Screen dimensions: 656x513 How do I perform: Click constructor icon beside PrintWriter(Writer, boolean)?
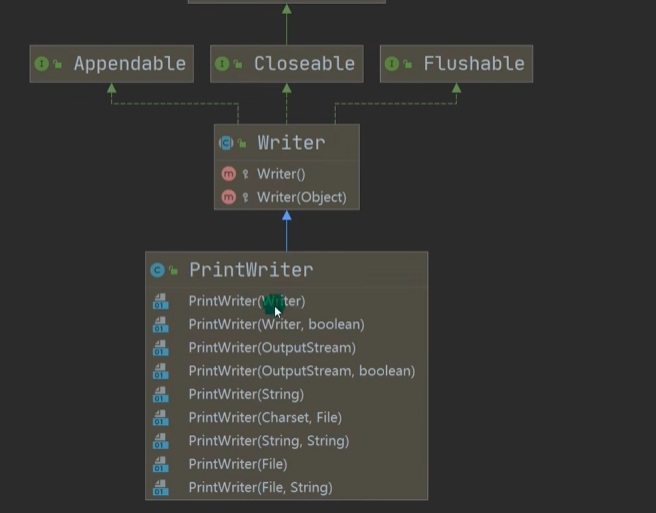161,324
